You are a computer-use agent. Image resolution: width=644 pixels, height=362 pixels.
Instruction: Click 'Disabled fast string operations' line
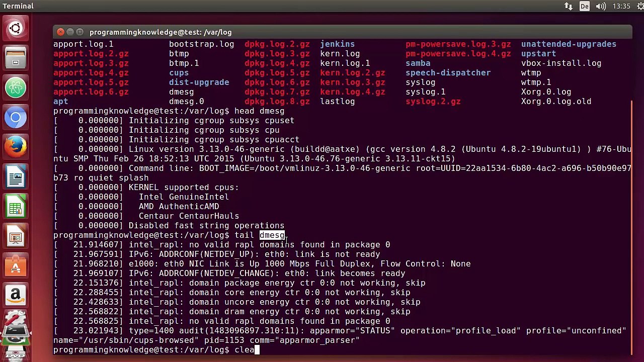pyautogui.click(x=207, y=226)
